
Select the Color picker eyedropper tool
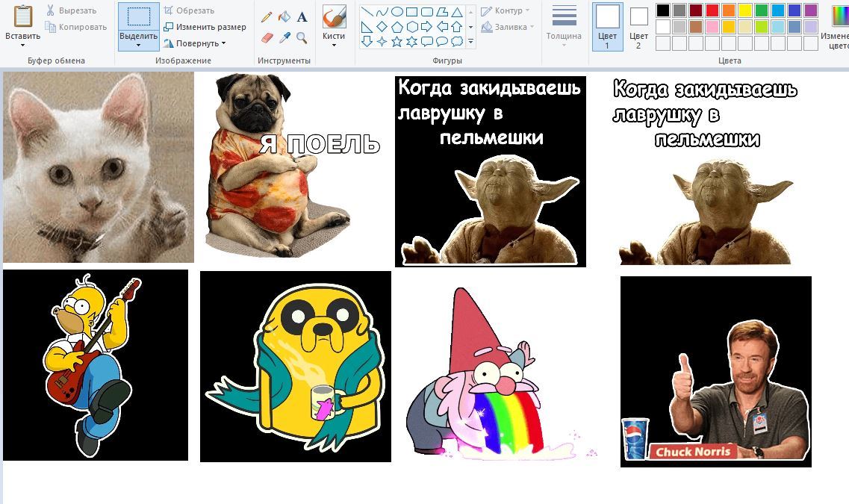pyautogui.click(x=284, y=37)
